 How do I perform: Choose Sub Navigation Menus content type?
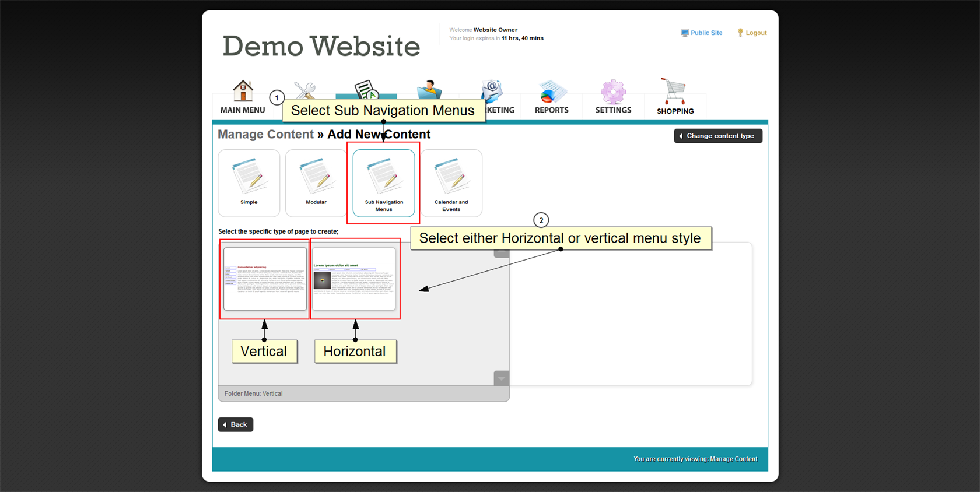click(x=384, y=182)
